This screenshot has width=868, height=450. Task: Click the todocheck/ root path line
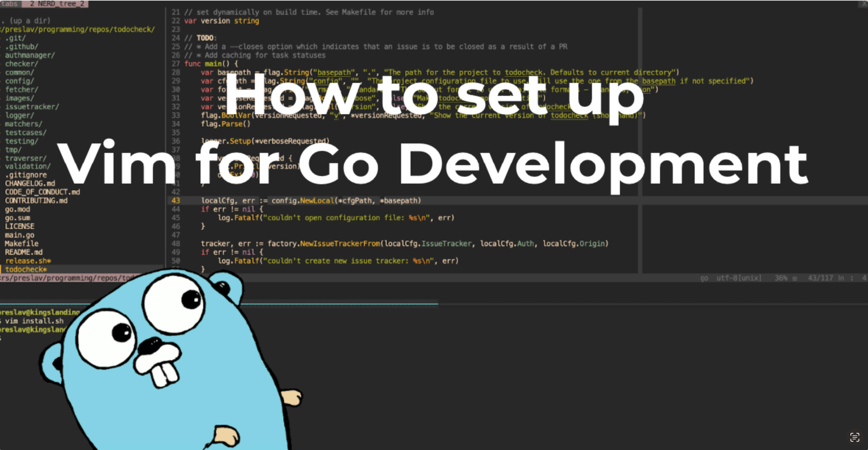tap(77, 30)
